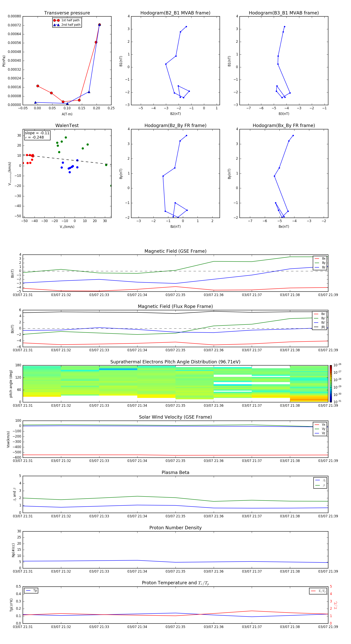
Task: Click the 'Magnetic Field (GSE Frame)' title
Action: click(x=175, y=251)
